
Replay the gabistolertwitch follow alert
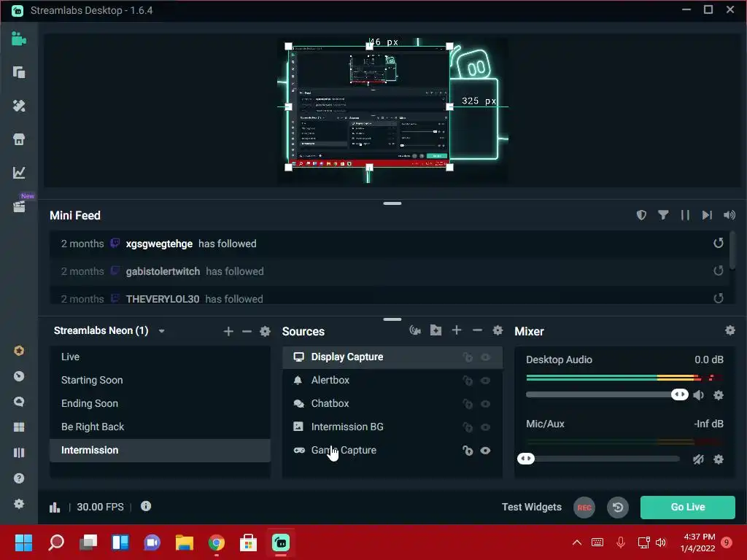(x=719, y=271)
